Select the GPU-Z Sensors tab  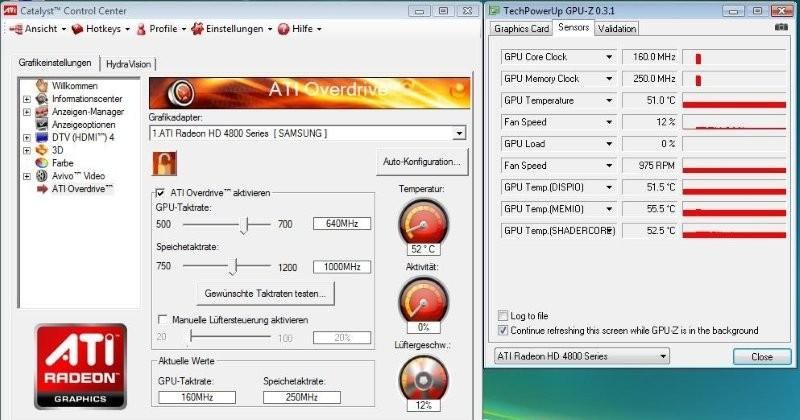pyautogui.click(x=573, y=28)
